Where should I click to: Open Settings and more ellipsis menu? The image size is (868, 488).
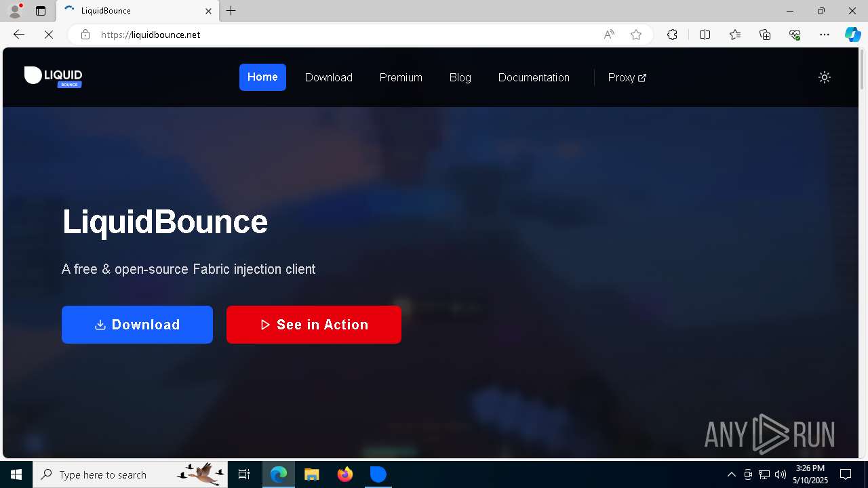coord(825,35)
